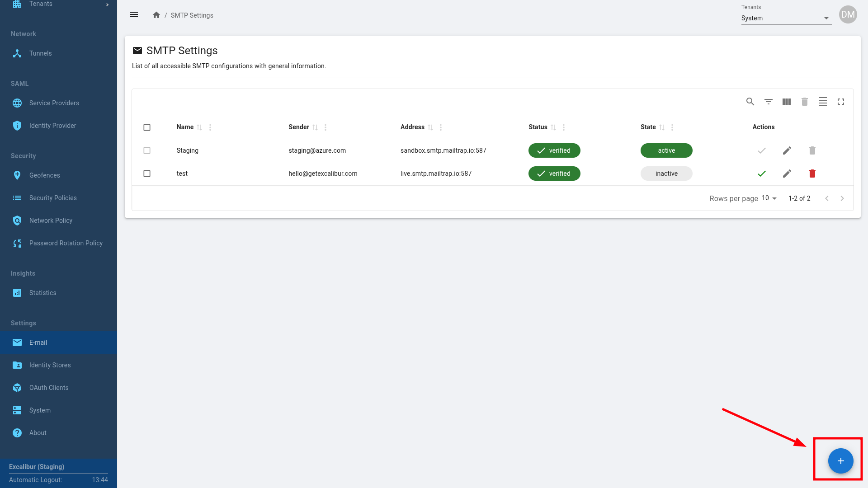Go to Security Policies menu item
The height and width of the screenshot is (488, 868).
[x=53, y=198]
